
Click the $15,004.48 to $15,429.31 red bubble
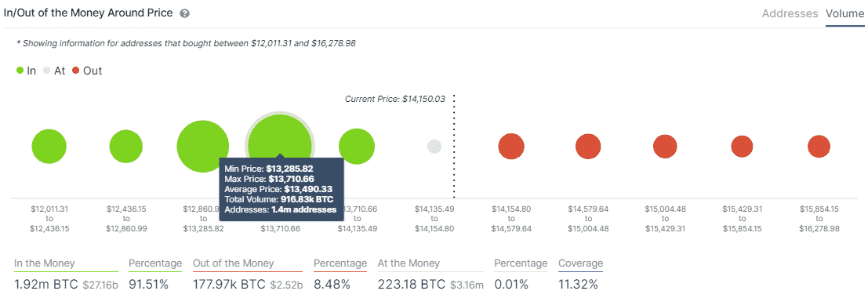(665, 147)
